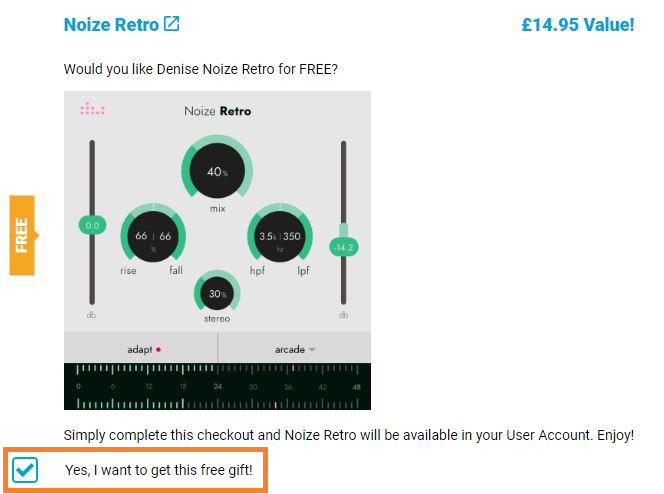This screenshot has height=494, width=664.
Task: Click the external link icon beside Noize Retro
Action: tap(172, 24)
